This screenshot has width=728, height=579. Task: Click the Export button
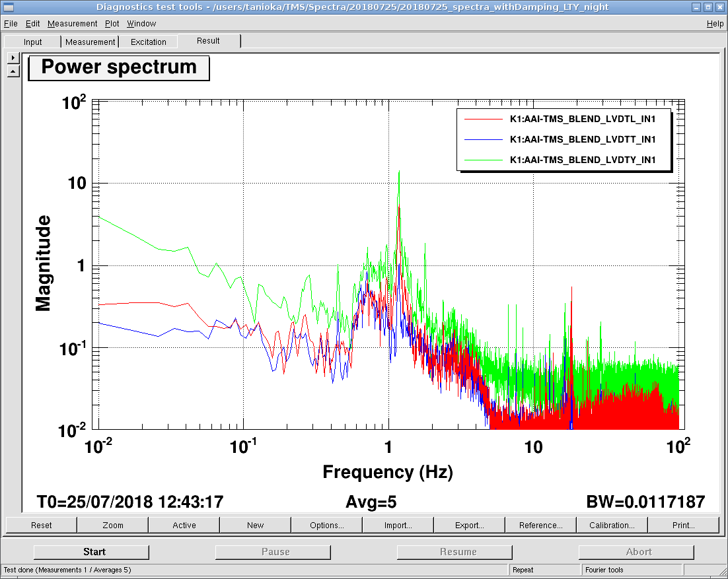pos(470,526)
